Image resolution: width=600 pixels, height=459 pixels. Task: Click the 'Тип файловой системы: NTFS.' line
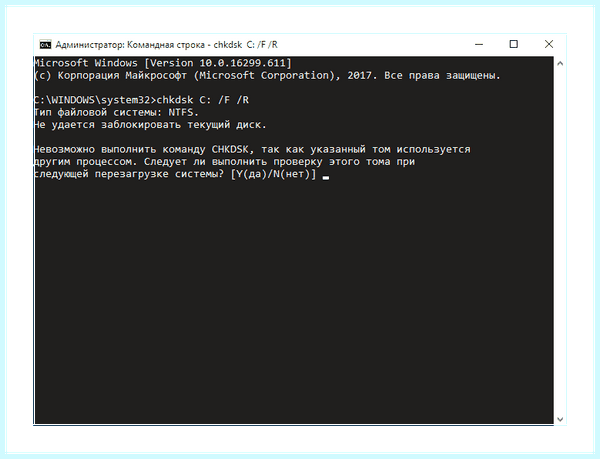116,112
